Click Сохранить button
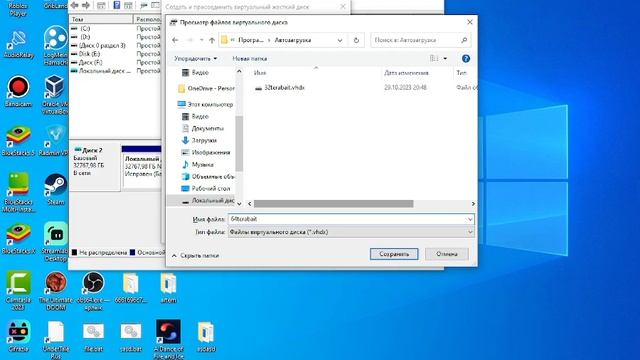 [x=394, y=254]
